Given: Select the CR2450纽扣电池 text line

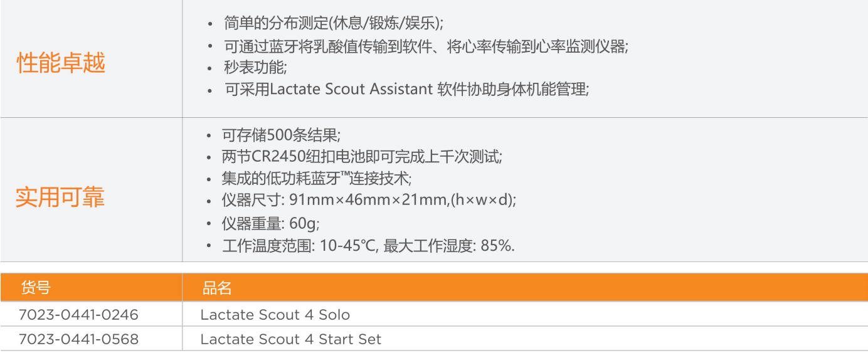Looking at the screenshot, I should point(363,157).
